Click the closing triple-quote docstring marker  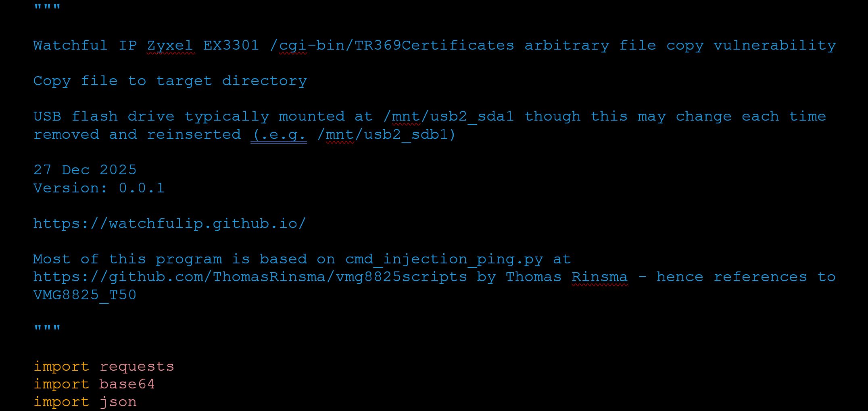[x=47, y=329]
